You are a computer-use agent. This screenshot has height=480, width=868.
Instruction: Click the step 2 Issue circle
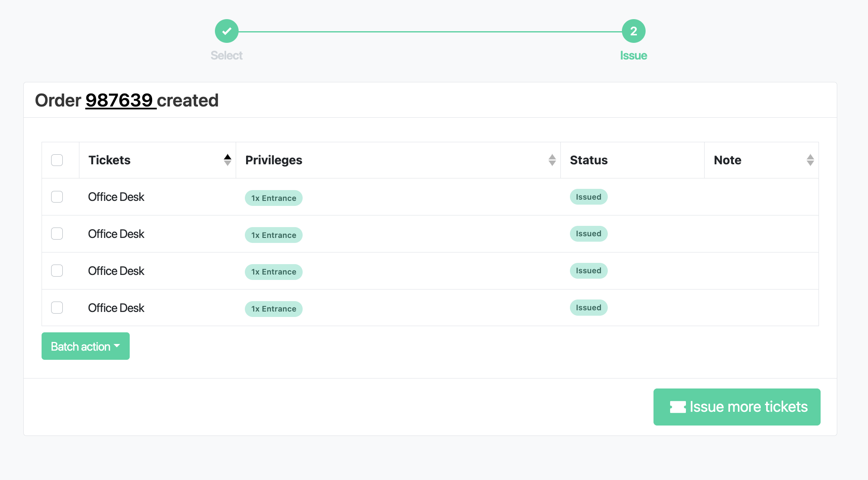click(634, 31)
